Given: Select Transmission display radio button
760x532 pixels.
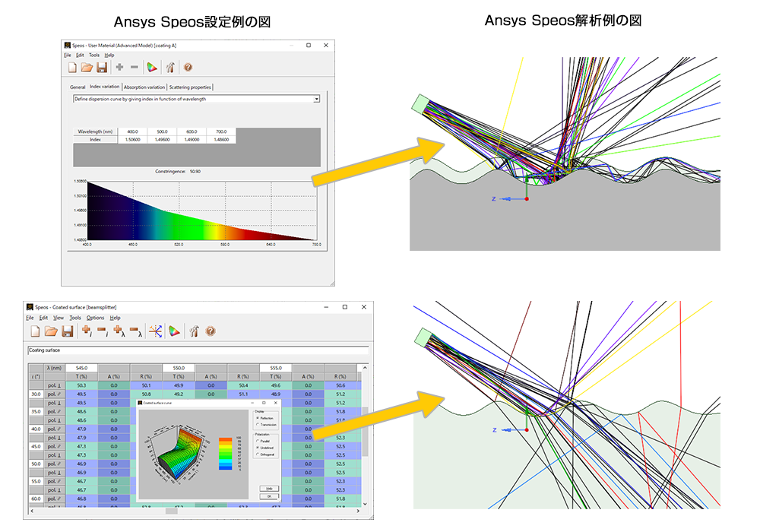Looking at the screenshot, I should point(258,425).
